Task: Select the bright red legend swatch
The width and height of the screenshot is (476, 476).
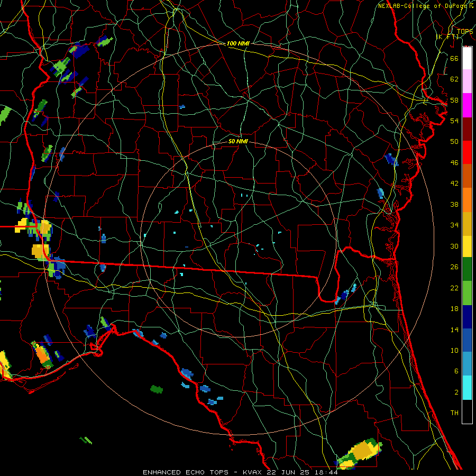Action: [x=467, y=152]
